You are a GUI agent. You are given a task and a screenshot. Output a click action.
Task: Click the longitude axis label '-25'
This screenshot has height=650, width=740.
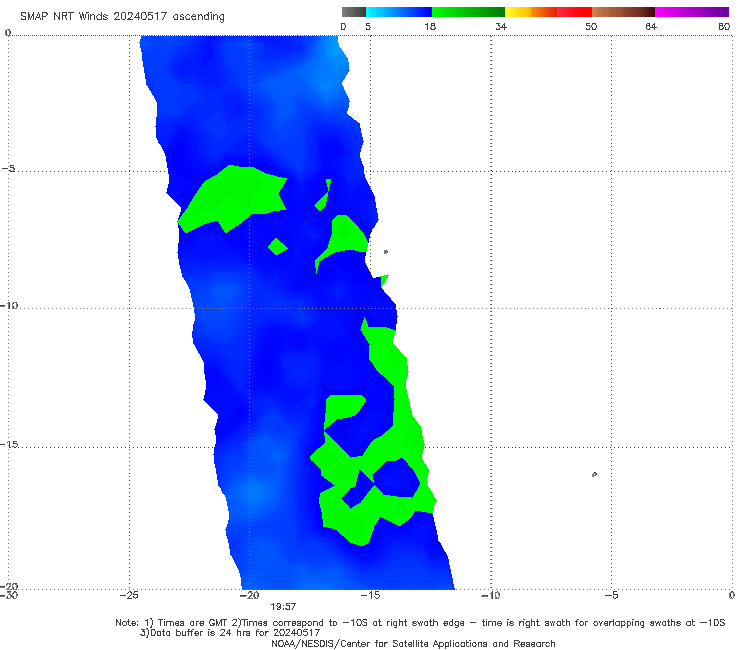pyautogui.click(x=129, y=595)
